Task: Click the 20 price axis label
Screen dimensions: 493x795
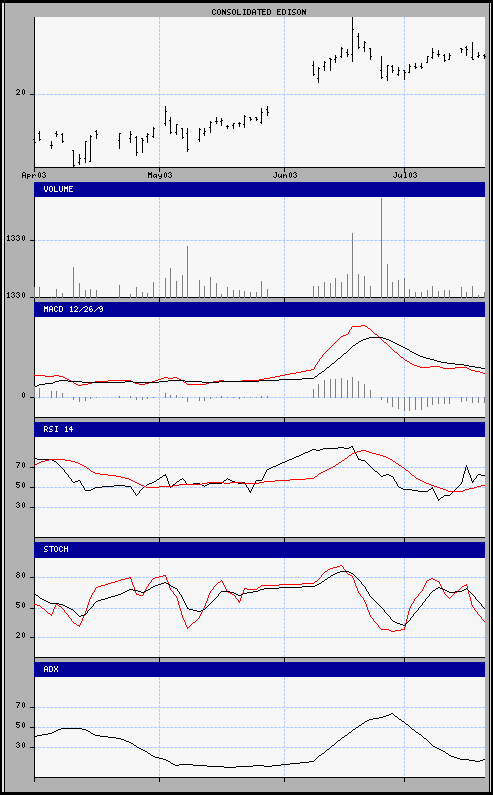Action: coord(20,93)
